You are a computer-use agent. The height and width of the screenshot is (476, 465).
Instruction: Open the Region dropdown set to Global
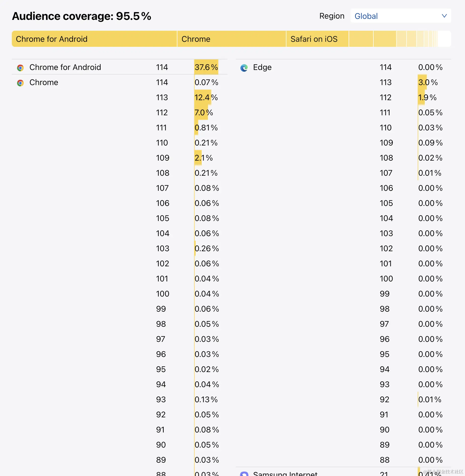[400, 16]
